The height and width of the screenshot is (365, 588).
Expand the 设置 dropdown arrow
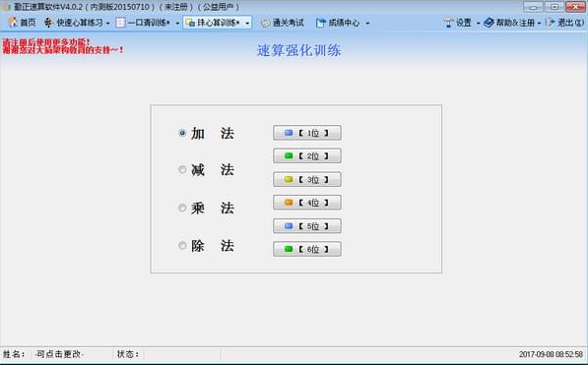[x=478, y=24]
